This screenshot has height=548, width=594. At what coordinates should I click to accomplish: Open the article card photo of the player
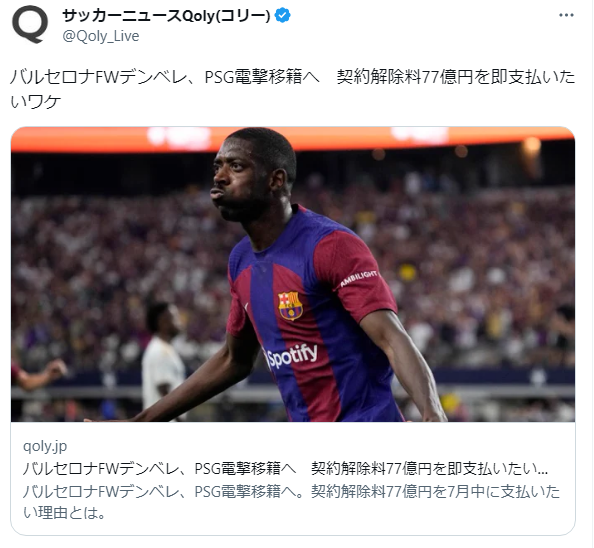pos(293,274)
